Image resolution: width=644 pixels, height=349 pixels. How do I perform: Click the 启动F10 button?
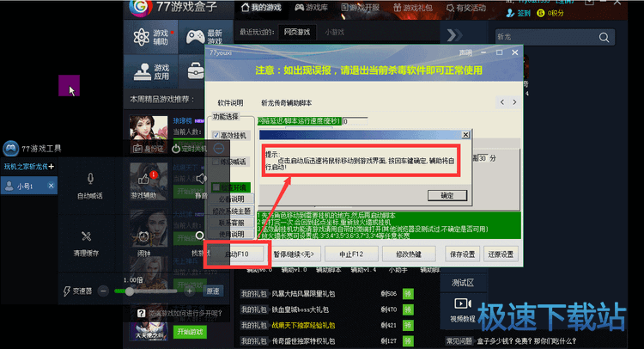(x=235, y=254)
